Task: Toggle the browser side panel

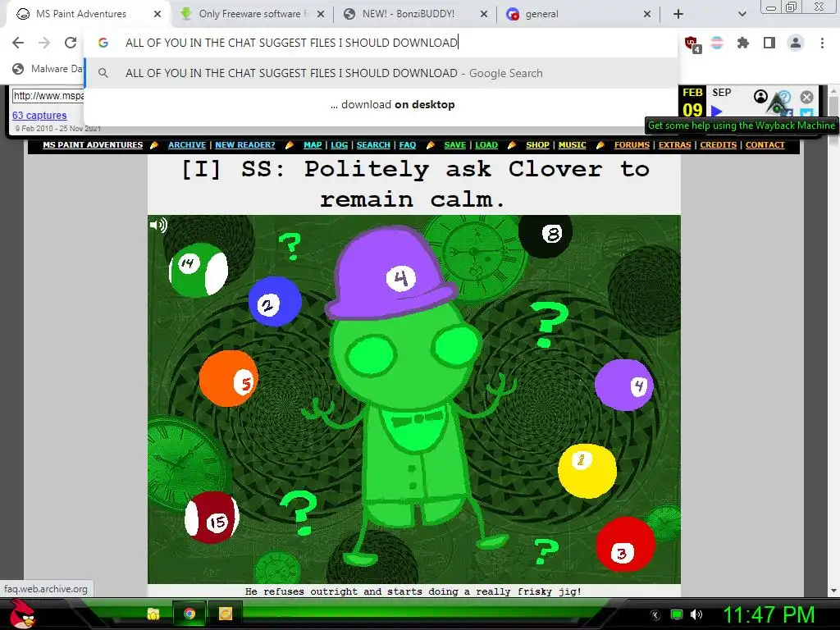Action: [769, 43]
